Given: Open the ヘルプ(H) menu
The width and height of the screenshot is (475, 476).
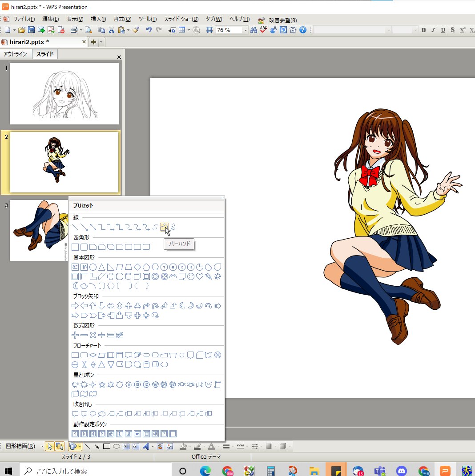Looking at the screenshot, I should [x=239, y=19].
